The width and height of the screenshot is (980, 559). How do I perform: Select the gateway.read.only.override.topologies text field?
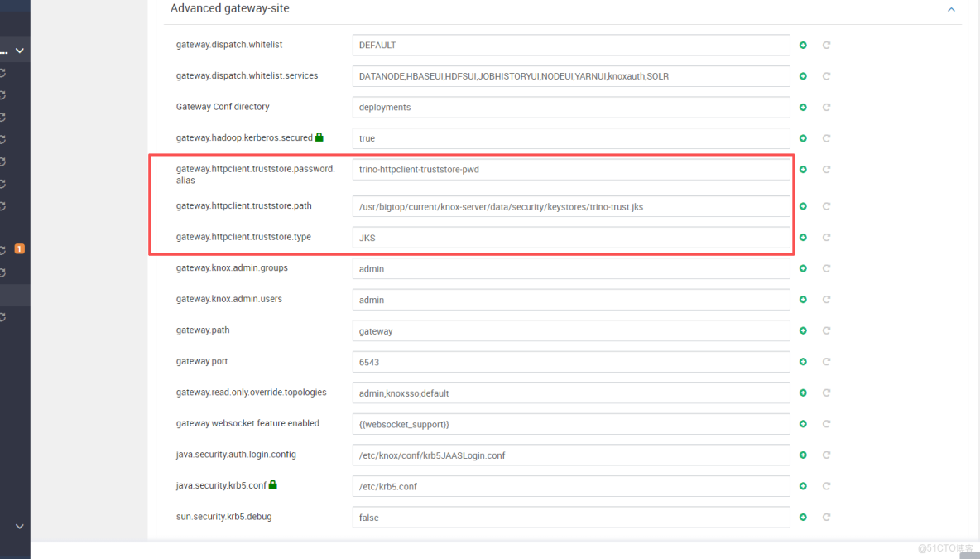coord(571,393)
